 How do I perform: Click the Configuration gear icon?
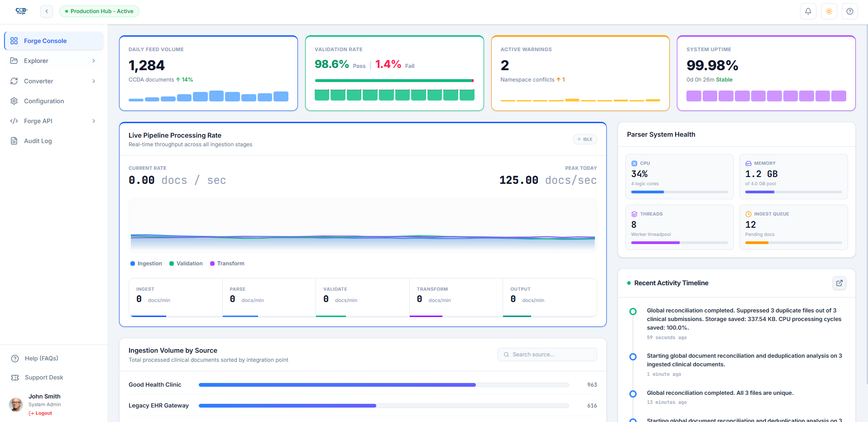14,101
